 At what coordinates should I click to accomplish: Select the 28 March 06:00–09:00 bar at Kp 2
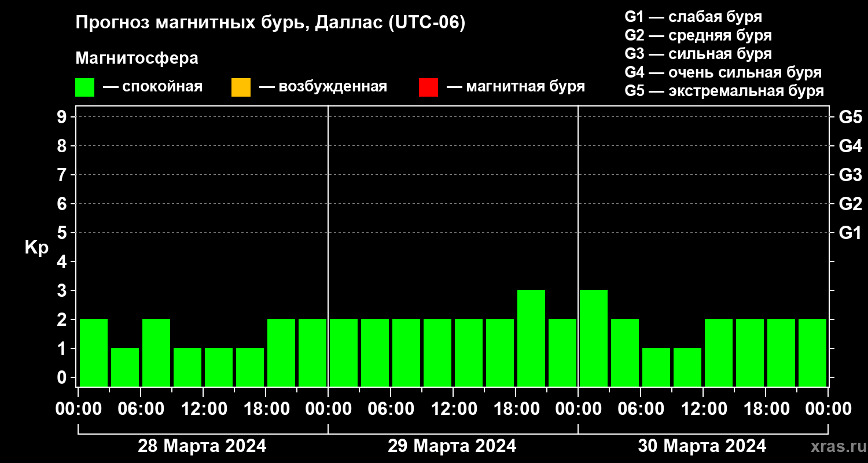coord(156,352)
